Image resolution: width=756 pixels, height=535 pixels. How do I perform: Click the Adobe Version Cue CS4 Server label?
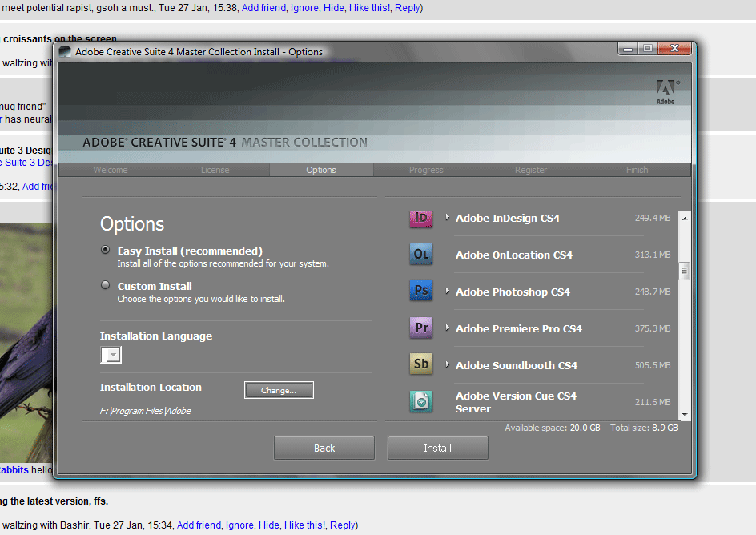[516, 402]
